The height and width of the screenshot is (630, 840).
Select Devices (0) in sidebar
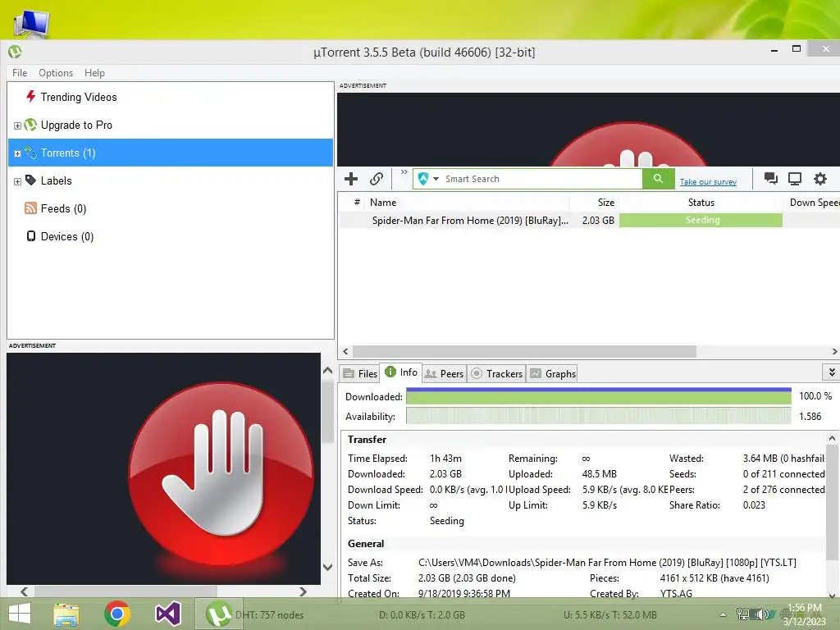tap(67, 236)
